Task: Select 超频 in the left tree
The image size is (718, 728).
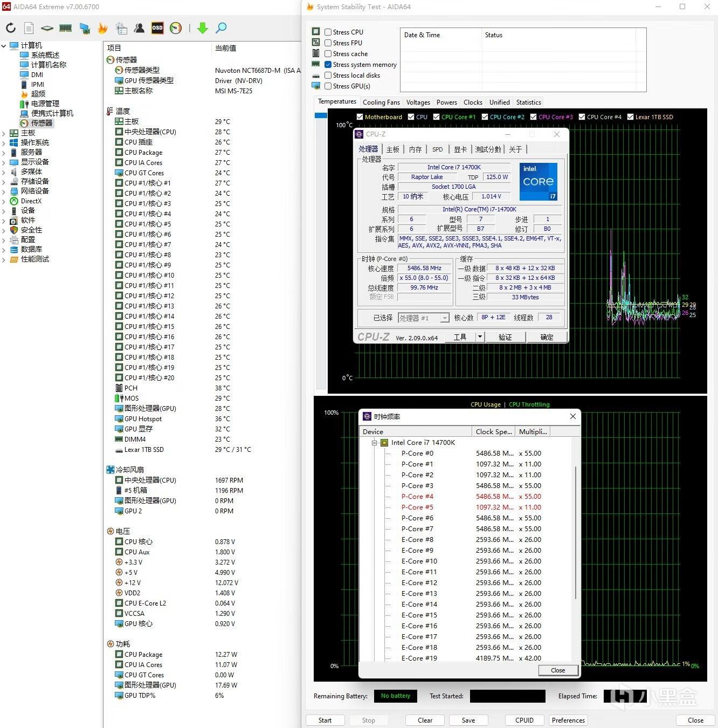Action: pos(38,94)
